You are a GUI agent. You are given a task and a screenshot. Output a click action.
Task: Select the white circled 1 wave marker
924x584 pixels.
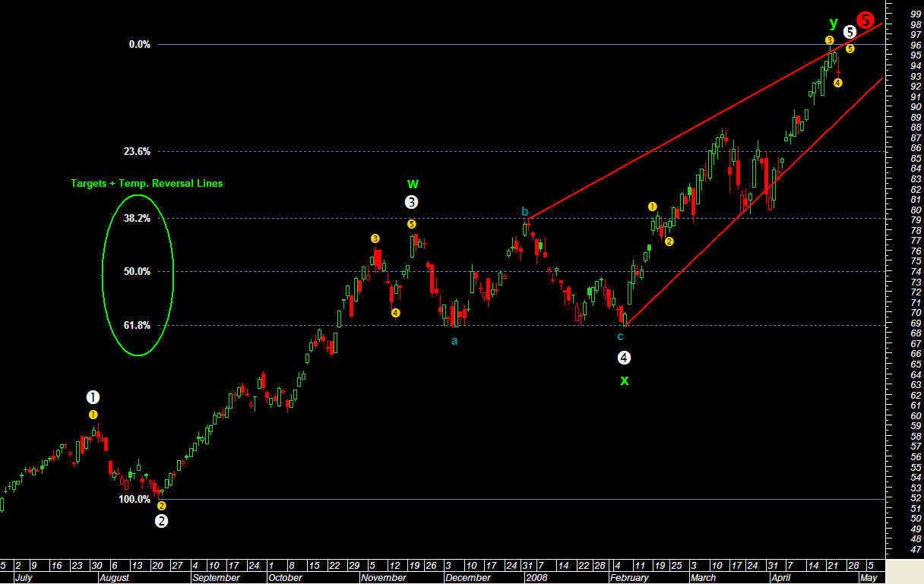pyautogui.click(x=93, y=397)
